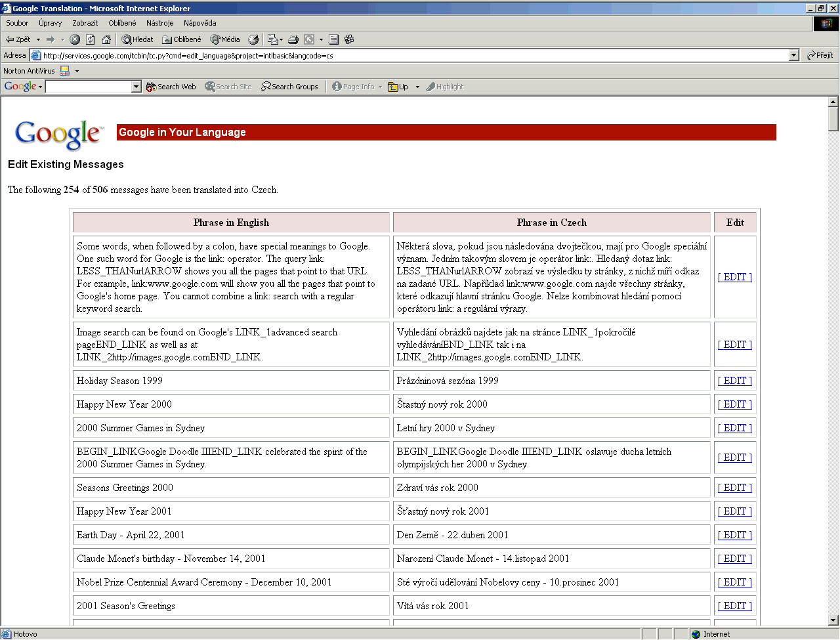Screen dimensions: 840x640
Task: Click the Internet zone globe in status bar
Action: tap(696, 634)
